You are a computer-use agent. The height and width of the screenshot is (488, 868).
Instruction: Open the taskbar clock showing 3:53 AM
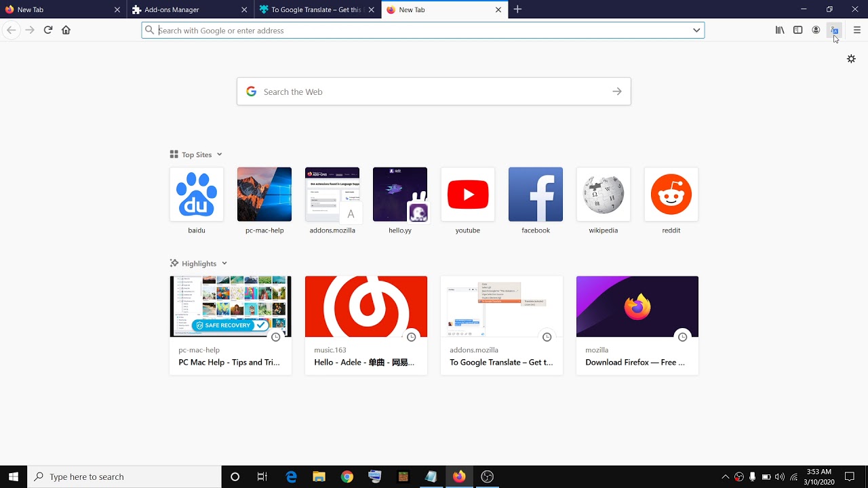tap(819, 476)
